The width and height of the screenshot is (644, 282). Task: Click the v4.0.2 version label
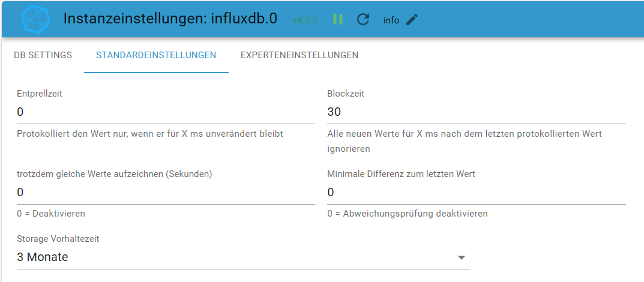pyautogui.click(x=305, y=20)
